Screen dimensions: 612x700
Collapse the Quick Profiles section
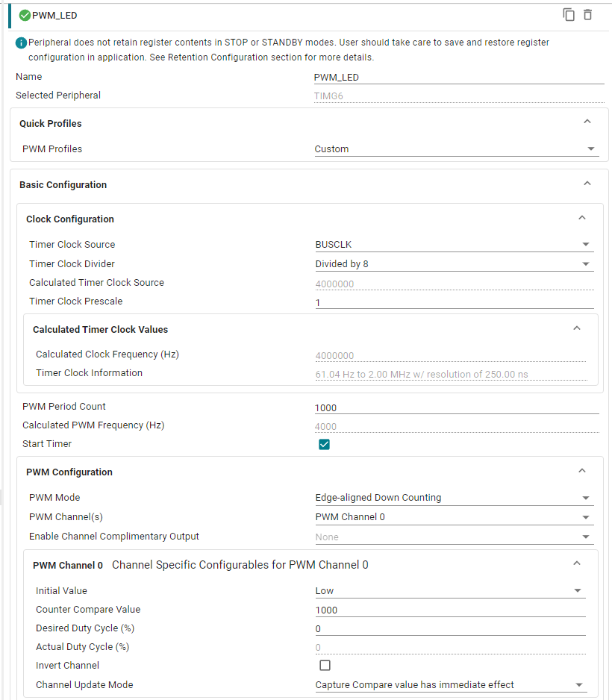click(587, 122)
